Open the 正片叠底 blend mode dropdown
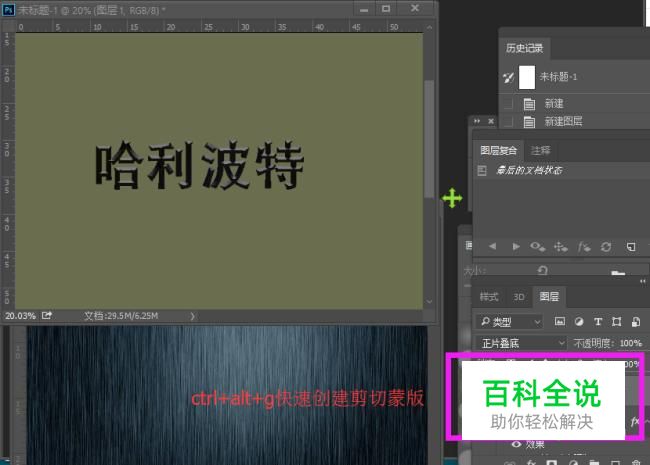This screenshot has width=650, height=465. [522, 343]
